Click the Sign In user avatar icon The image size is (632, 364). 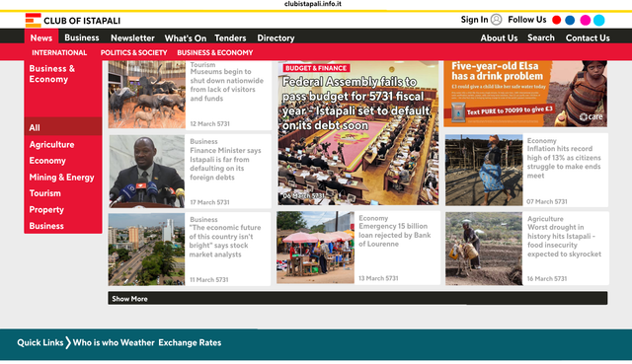click(497, 20)
